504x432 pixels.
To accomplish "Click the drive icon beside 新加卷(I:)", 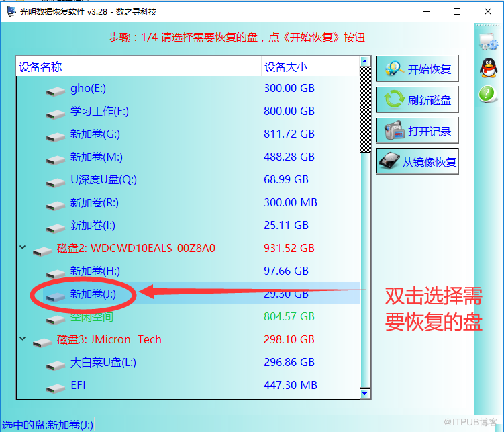I will click(56, 228).
